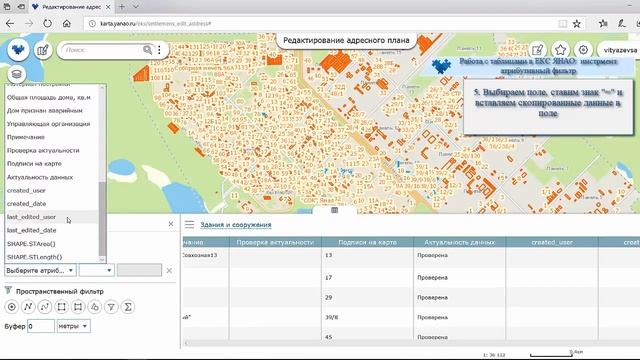Screen dimensions: 640x360
Task: Sort by 'created_user' column header
Action: [x=552, y=242]
